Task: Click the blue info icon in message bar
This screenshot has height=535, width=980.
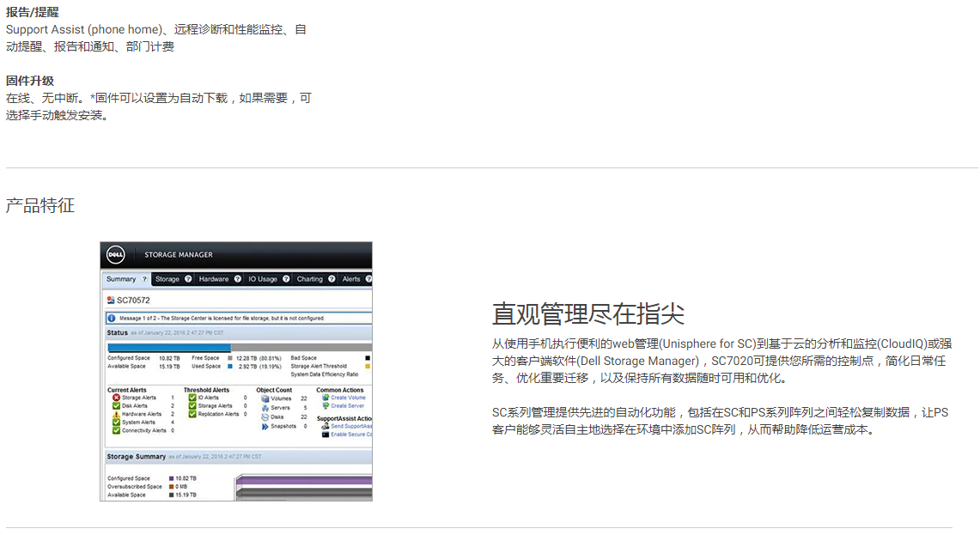Action: (112, 318)
